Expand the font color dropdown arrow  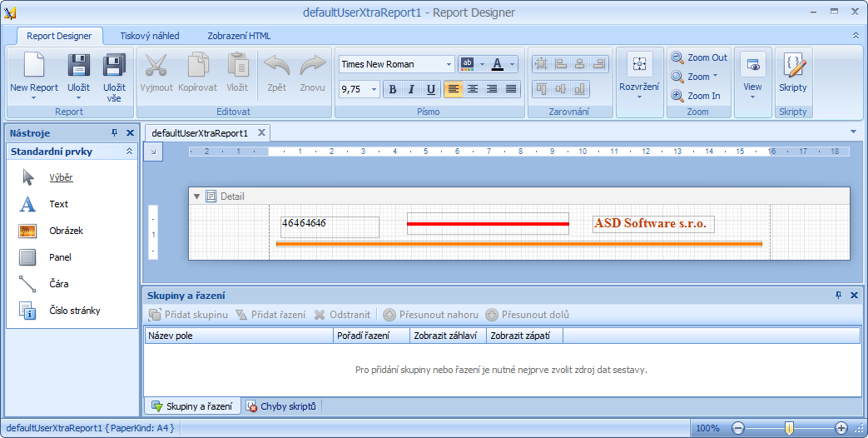pyautogui.click(x=512, y=64)
